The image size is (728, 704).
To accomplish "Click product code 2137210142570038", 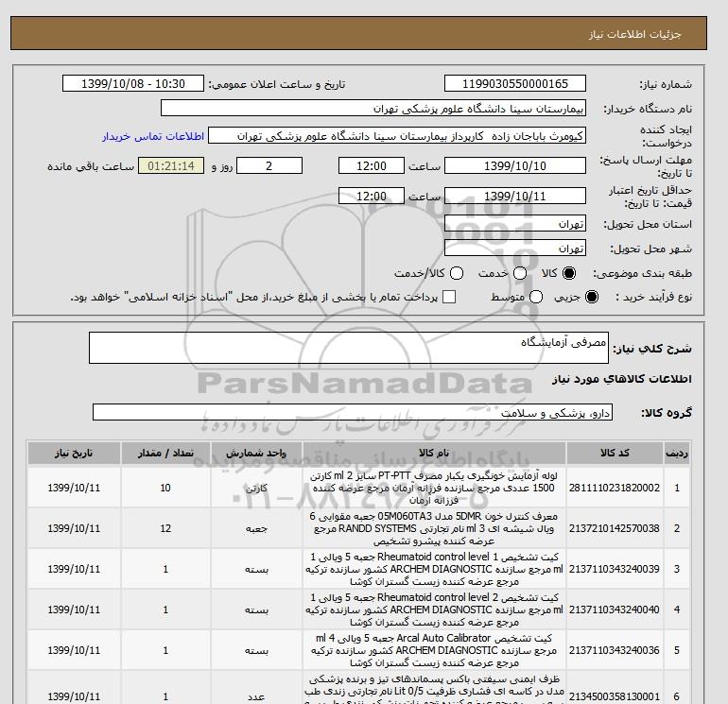I will click(615, 528).
